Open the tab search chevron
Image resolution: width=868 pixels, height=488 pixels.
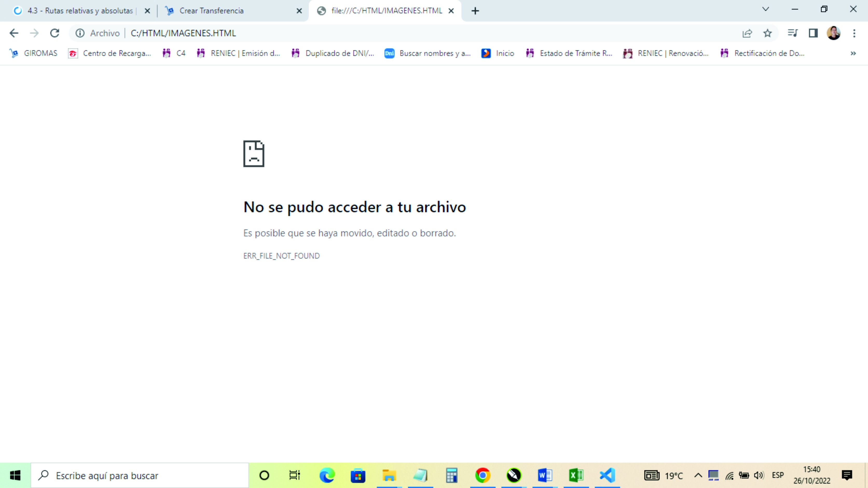pyautogui.click(x=766, y=9)
